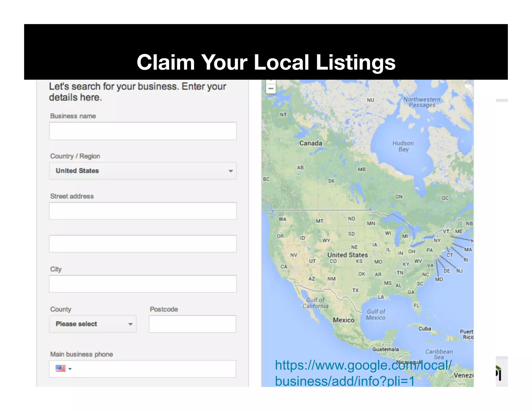Click the 'MT' state label on map

[320, 221]
